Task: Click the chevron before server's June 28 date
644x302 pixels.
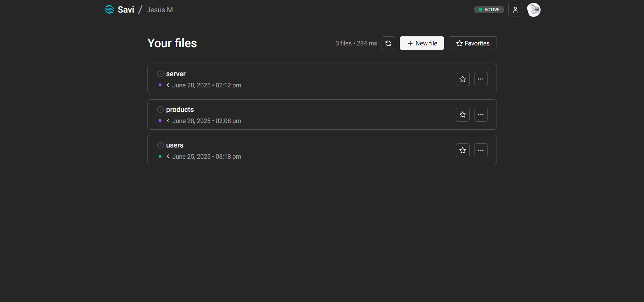Action: tap(168, 85)
